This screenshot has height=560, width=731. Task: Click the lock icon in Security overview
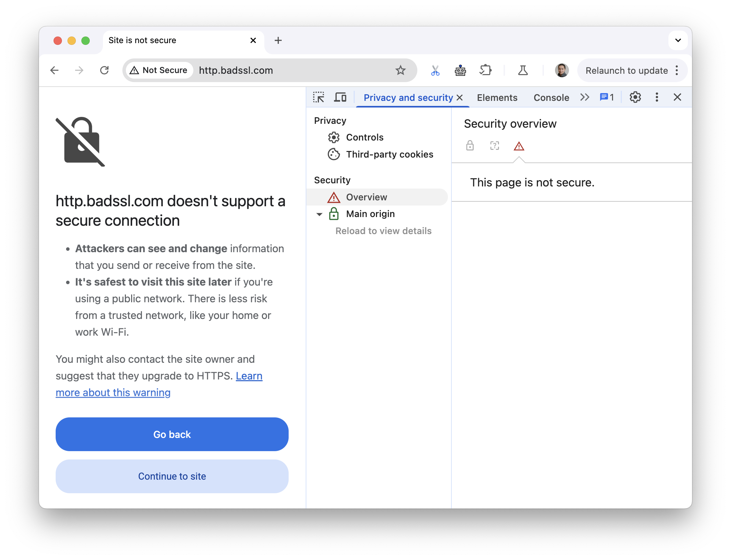click(x=470, y=146)
